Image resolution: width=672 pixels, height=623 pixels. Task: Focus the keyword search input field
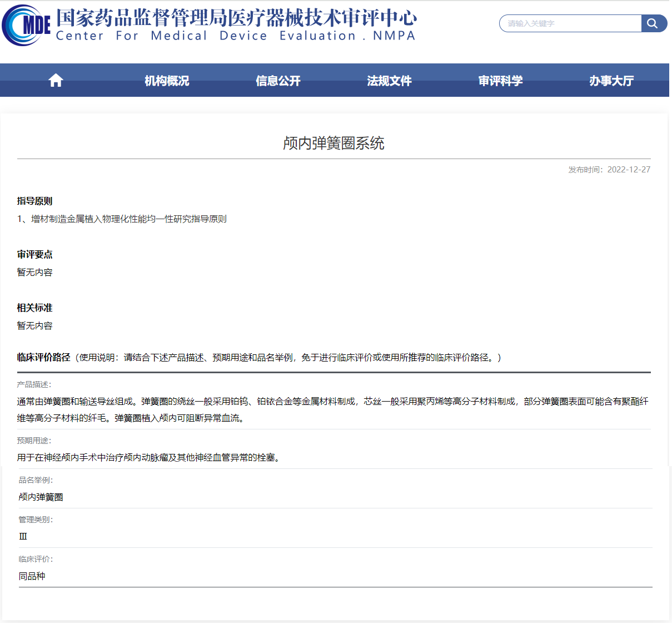(x=570, y=23)
